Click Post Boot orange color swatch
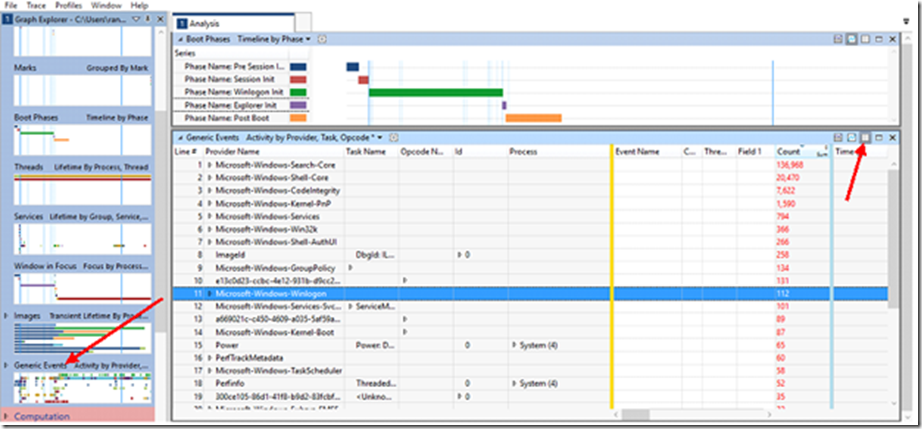This screenshot has height=429, width=922. pyautogui.click(x=298, y=118)
